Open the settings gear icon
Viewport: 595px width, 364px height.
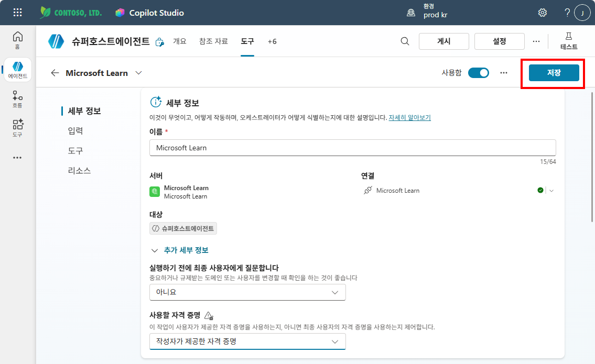coord(543,13)
